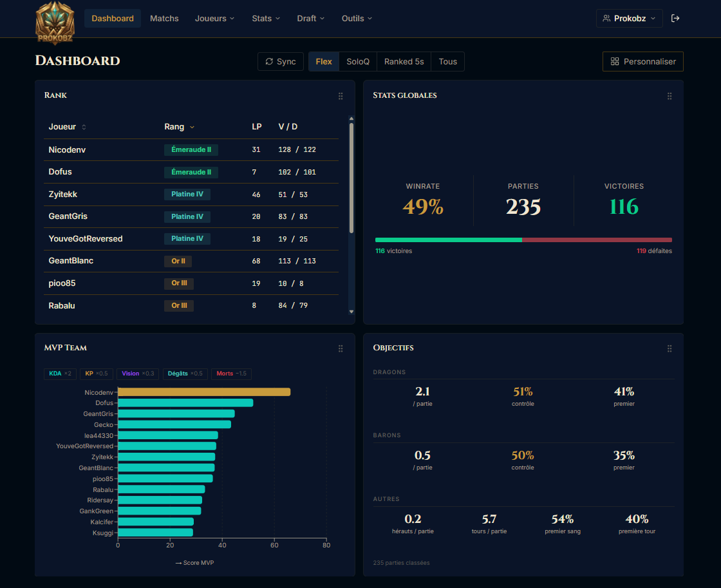Viewport: 721px width, 588px height.
Task: Open Dofus's row in Rank table
Action: pos(191,172)
